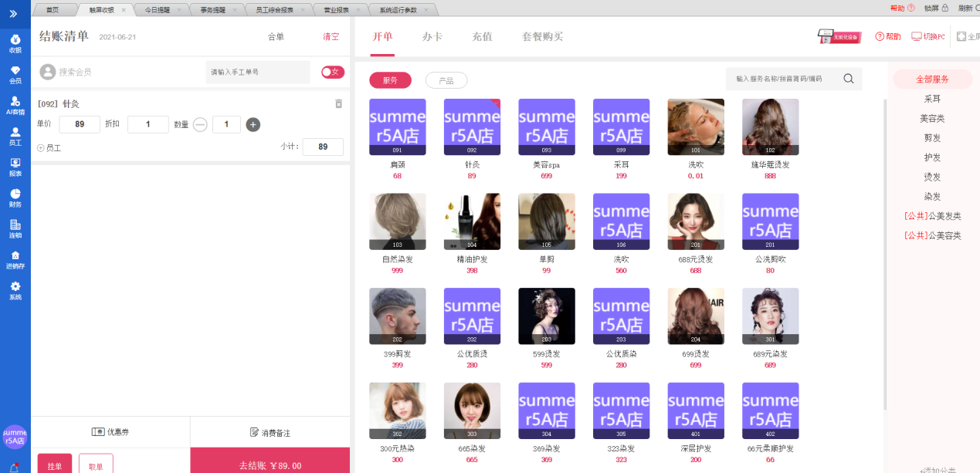Click the 单价 unit price field
980x473 pixels.
pos(80,124)
